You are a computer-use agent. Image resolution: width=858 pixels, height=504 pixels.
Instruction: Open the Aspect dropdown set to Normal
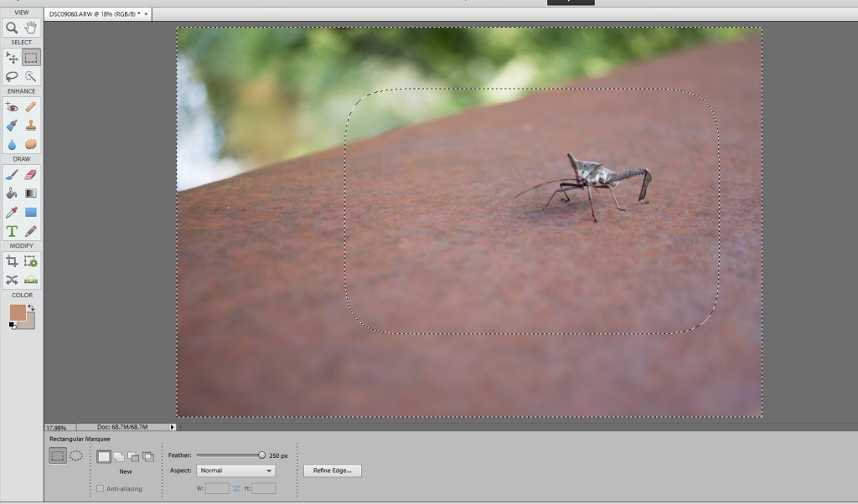pos(235,471)
